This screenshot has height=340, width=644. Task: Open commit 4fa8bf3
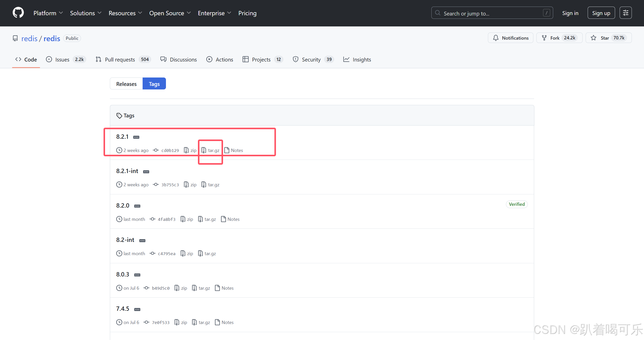pyautogui.click(x=162, y=219)
